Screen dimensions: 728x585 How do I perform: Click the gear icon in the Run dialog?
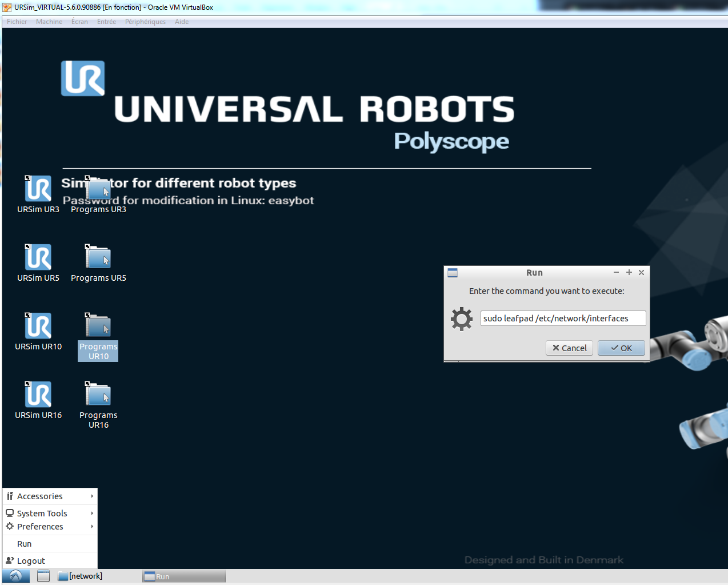pyautogui.click(x=461, y=319)
